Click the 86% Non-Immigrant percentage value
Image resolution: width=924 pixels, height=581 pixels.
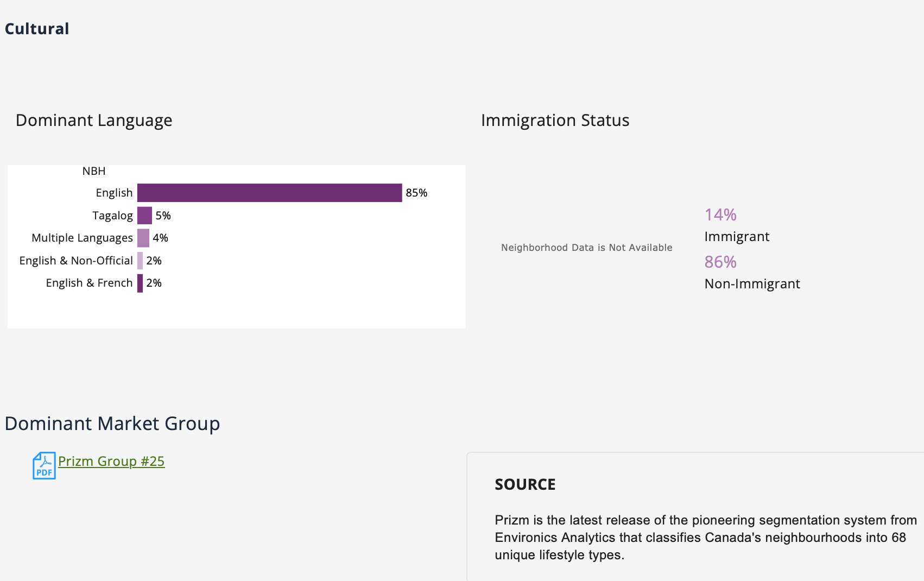point(720,262)
